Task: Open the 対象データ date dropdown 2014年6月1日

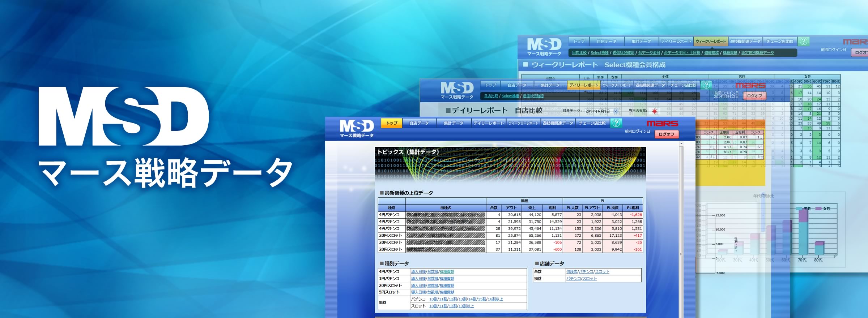Action: pos(601,111)
